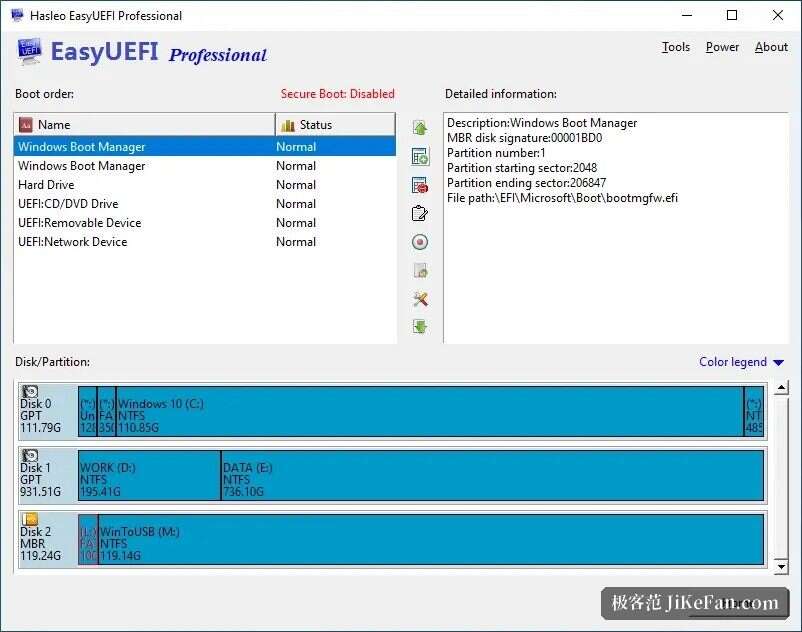Click the File path bootmgfw.efi line
Viewport: 802px width, 632px height.
point(562,198)
